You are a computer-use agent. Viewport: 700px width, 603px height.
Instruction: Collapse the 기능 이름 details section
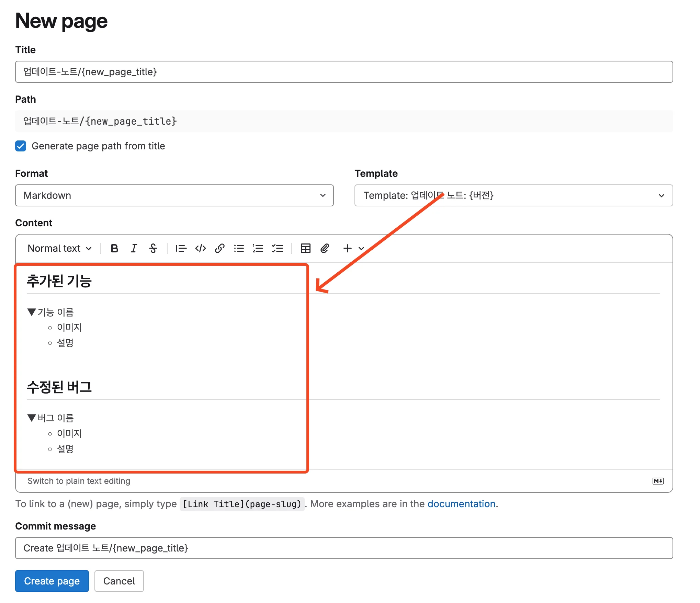pos(32,312)
